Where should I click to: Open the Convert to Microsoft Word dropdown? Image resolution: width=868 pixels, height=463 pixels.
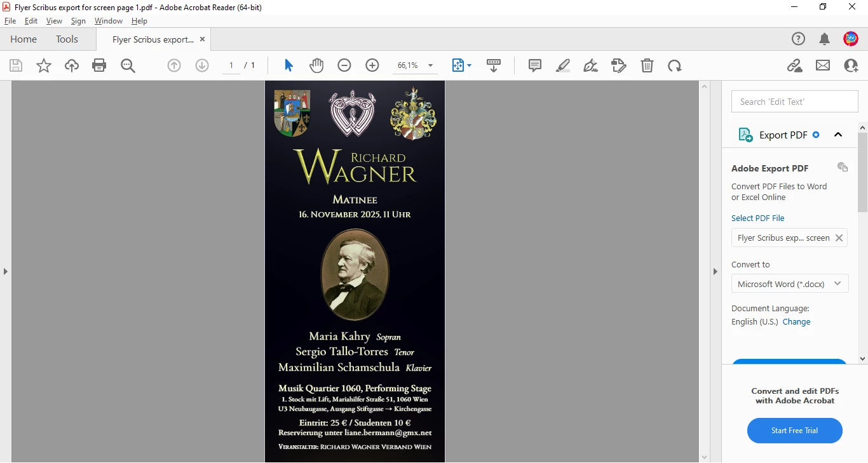[790, 284]
